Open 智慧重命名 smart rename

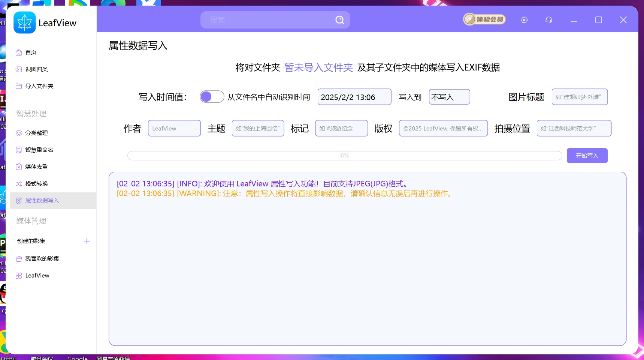pos(53,150)
